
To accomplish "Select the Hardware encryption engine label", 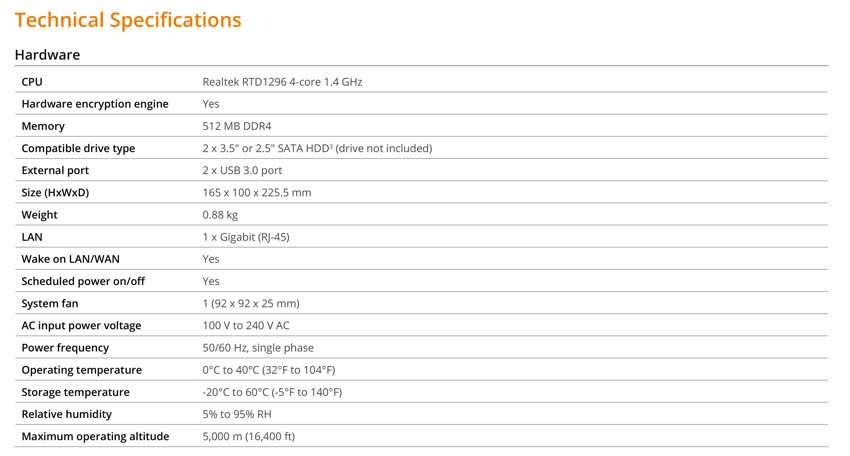I will click(95, 104).
